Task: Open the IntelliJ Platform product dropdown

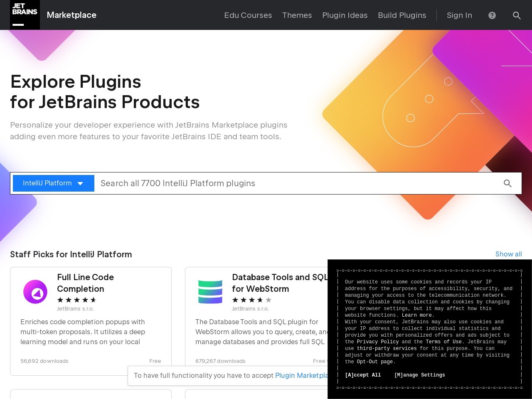Action: [54, 183]
